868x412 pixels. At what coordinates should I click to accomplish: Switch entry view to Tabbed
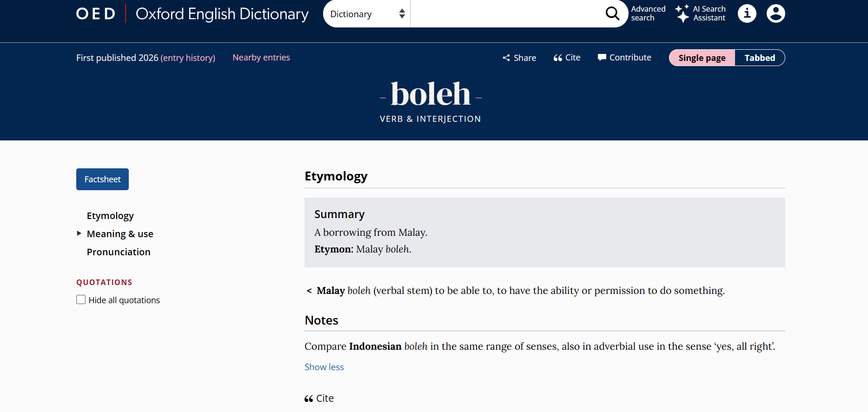click(760, 58)
